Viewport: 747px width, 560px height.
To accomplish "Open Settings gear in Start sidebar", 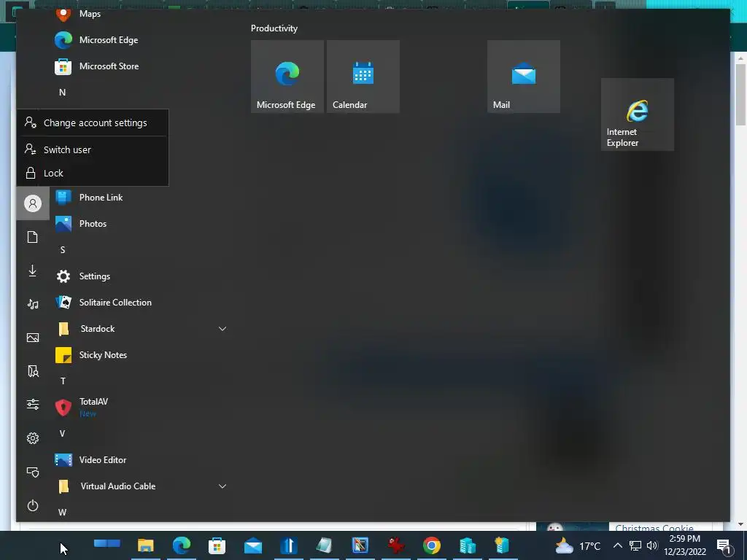I will [x=33, y=438].
